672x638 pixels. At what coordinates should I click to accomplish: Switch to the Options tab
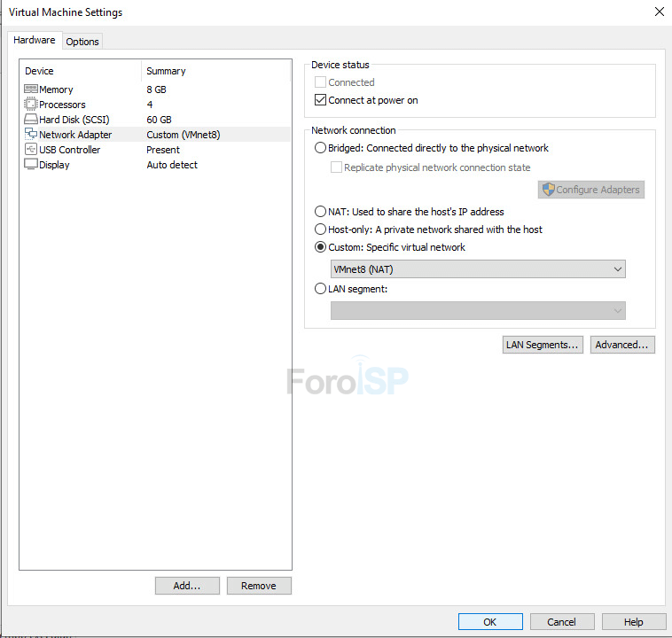click(x=82, y=42)
